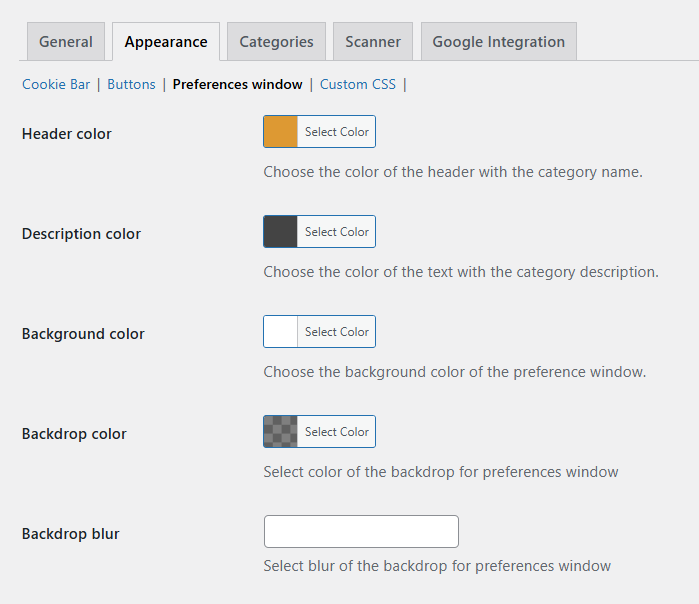Click the Header color field label
Image resolution: width=699 pixels, height=604 pixels.
67,134
